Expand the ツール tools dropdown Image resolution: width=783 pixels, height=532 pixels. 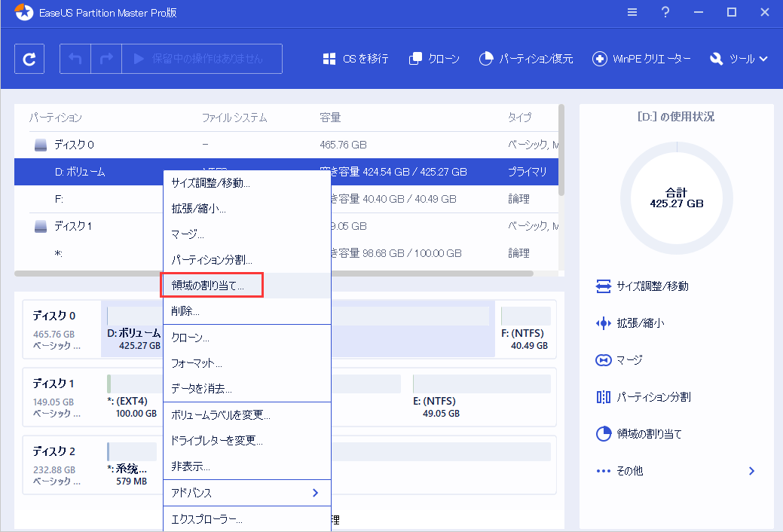coord(739,59)
